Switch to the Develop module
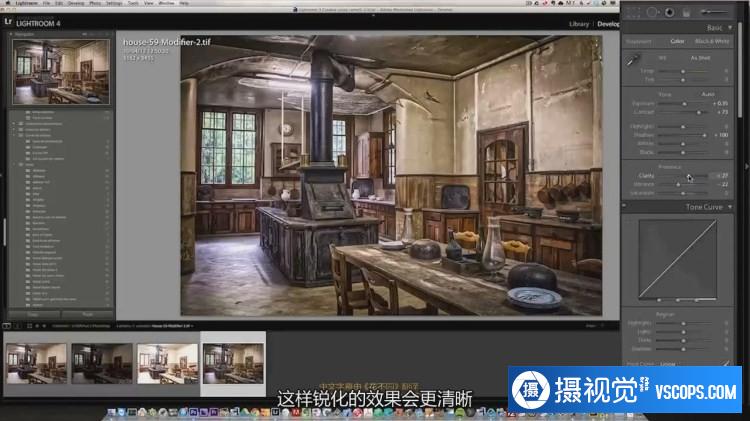This screenshot has width=750, height=421. [x=608, y=24]
